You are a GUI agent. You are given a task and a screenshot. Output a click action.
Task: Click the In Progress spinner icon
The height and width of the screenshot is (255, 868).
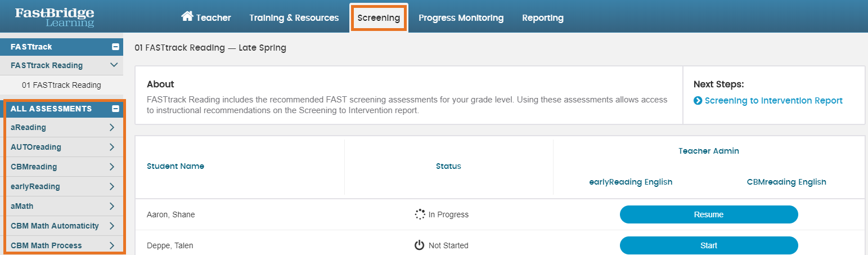[420, 214]
